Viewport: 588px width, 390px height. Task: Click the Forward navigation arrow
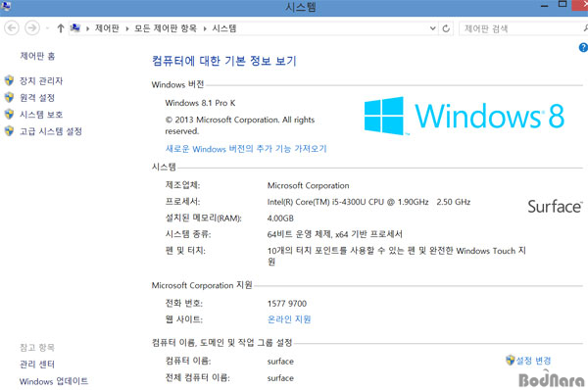[x=32, y=28]
